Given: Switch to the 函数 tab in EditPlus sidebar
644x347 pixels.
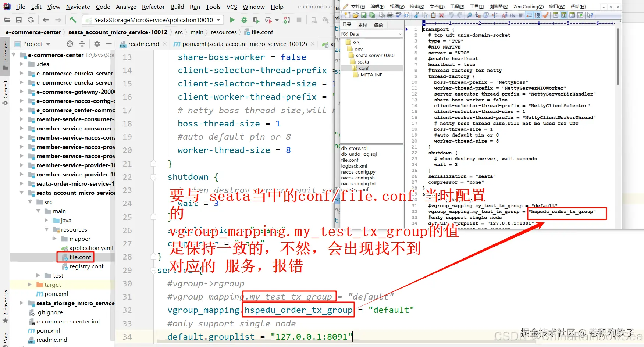Looking at the screenshot, I should tap(378, 25).
